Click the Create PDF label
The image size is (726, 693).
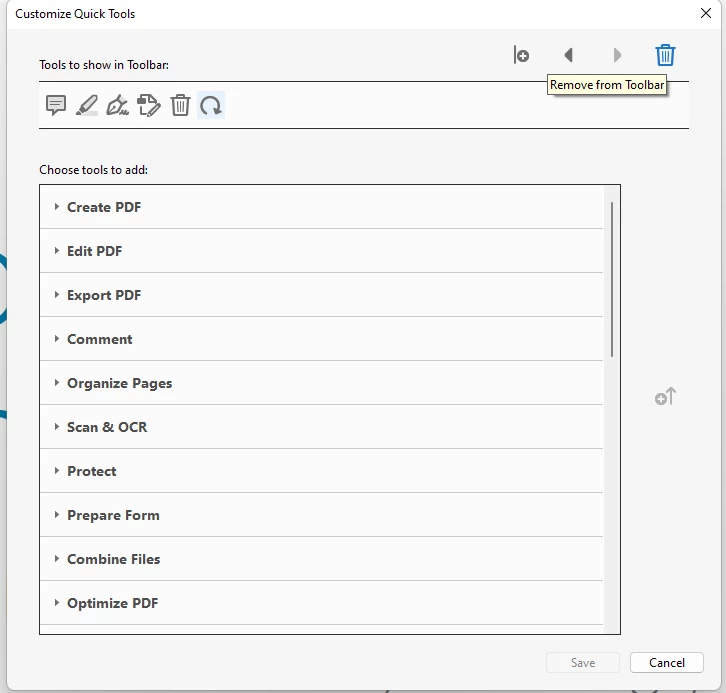[x=104, y=207]
